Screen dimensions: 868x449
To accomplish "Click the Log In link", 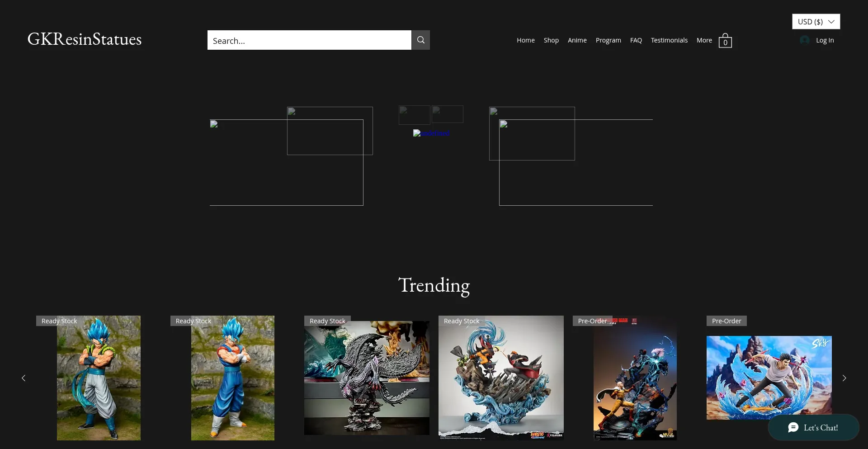I will 825,40.
